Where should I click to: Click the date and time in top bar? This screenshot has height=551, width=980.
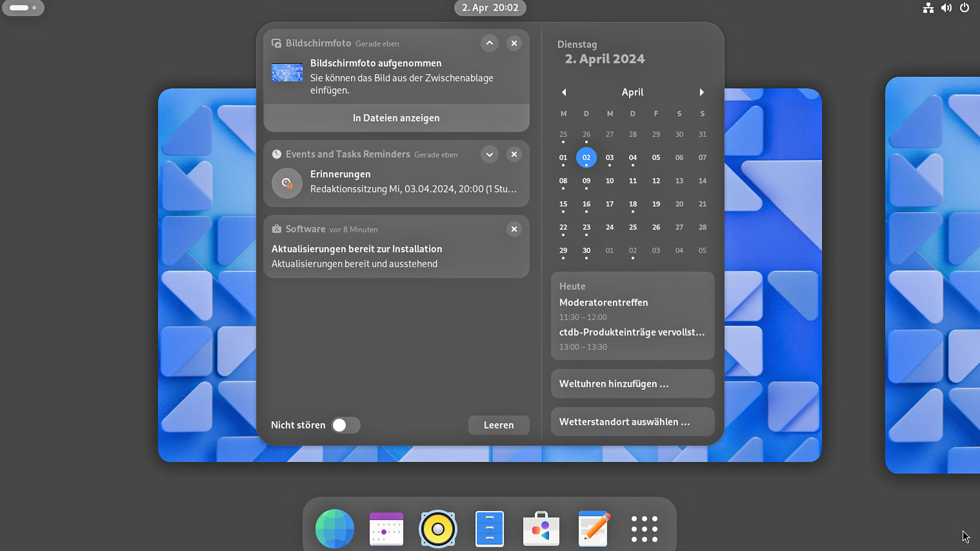(x=490, y=8)
